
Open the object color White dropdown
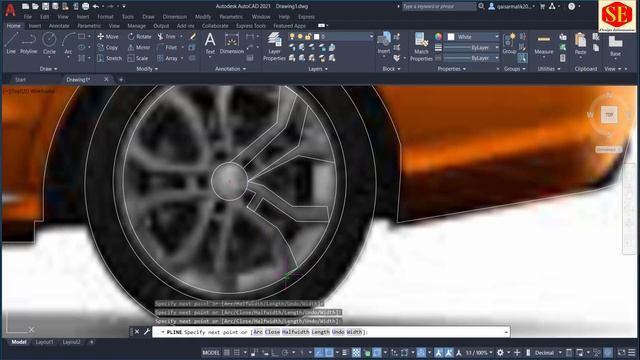click(473, 37)
